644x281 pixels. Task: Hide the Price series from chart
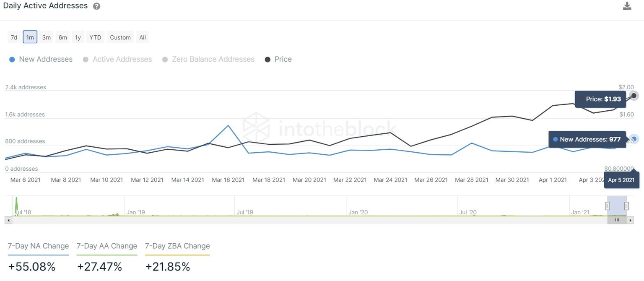click(278, 60)
